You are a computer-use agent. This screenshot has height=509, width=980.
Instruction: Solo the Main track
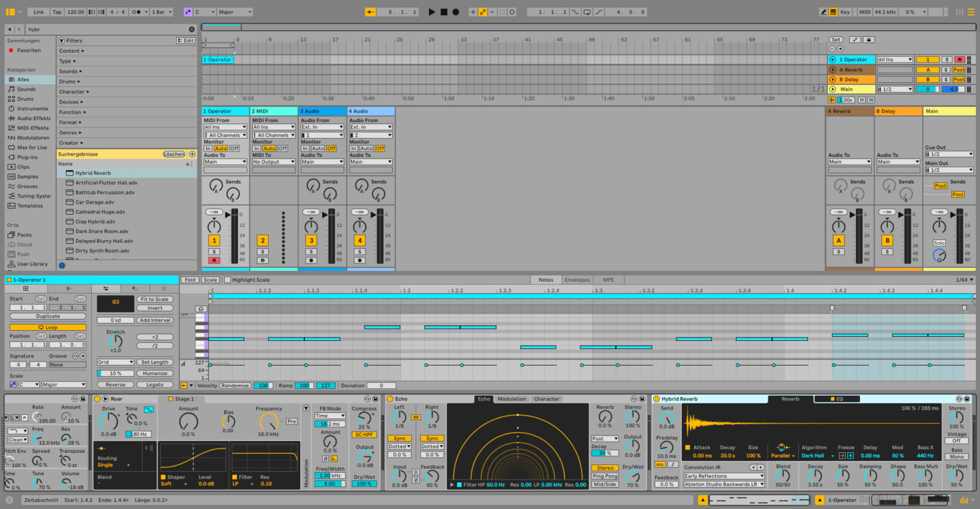(939, 244)
